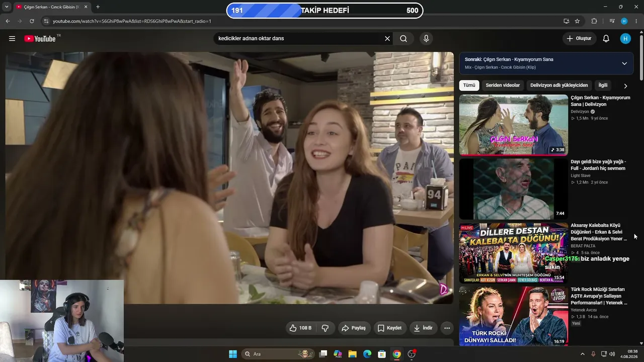Open the Delivizyon channel link
Viewport: 644px width, 362px height.
[580, 112]
